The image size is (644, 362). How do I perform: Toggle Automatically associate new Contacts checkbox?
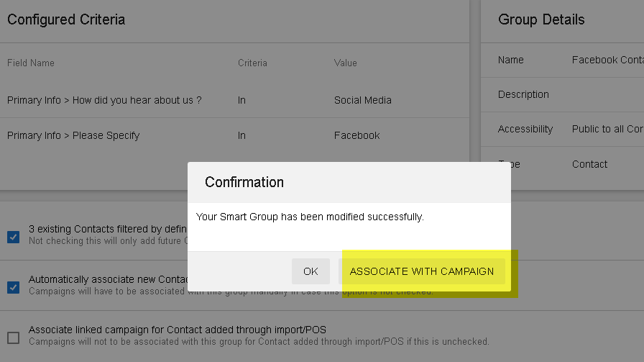(13, 287)
